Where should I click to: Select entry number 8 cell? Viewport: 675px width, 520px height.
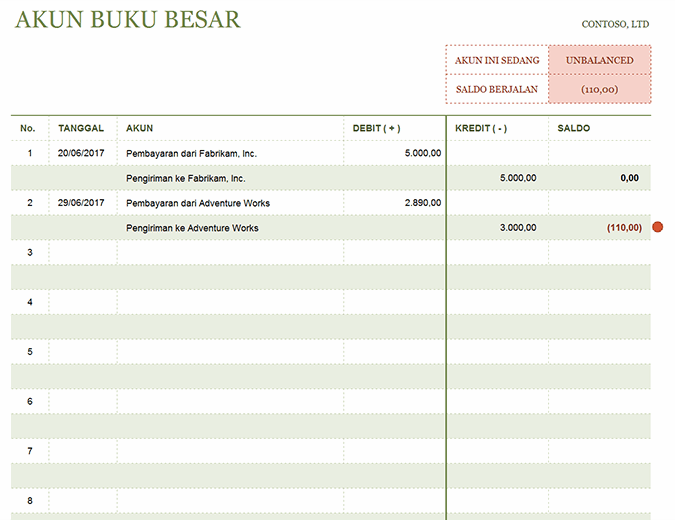[30, 501]
